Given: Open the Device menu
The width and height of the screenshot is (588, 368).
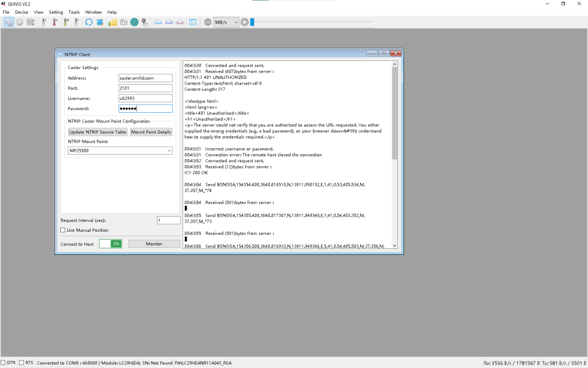Looking at the screenshot, I should (21, 12).
